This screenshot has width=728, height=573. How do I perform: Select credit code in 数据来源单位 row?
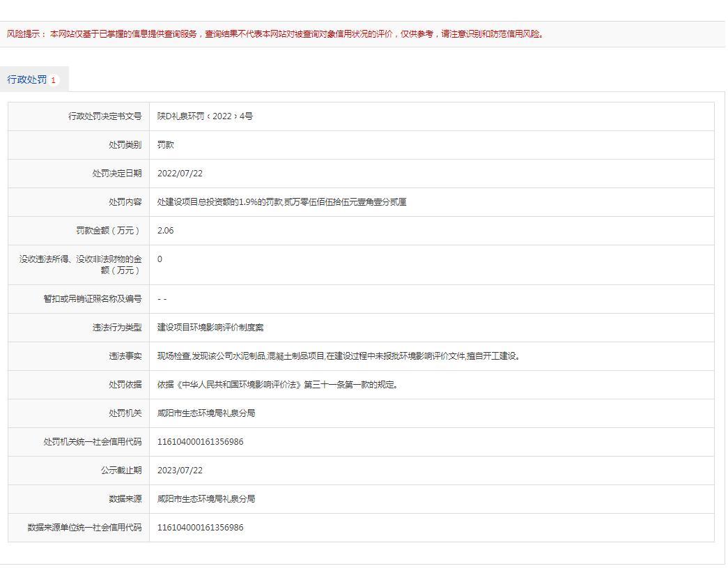200,528
